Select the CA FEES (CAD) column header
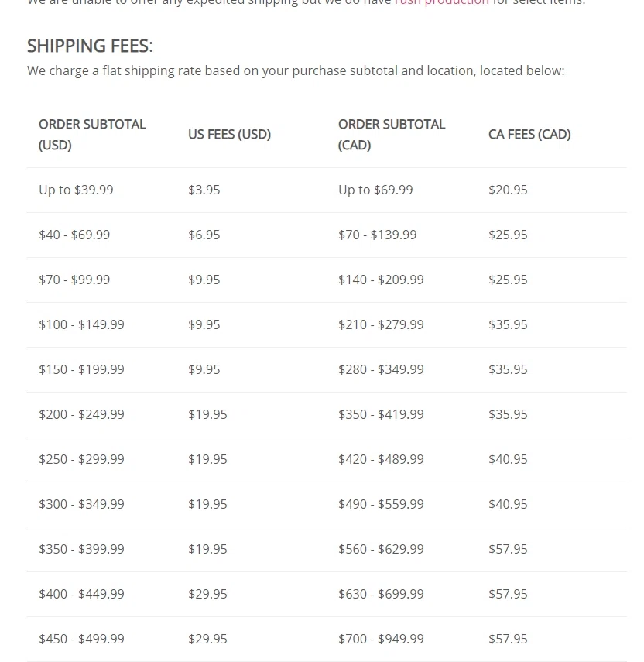 (529, 134)
